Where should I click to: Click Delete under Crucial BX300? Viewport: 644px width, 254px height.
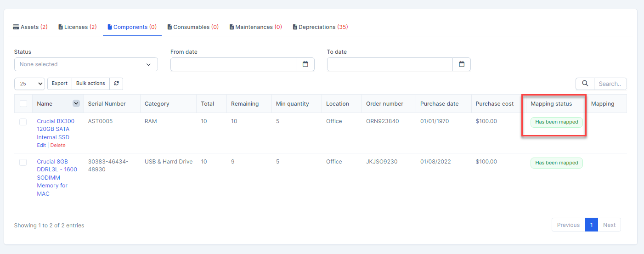click(x=58, y=145)
